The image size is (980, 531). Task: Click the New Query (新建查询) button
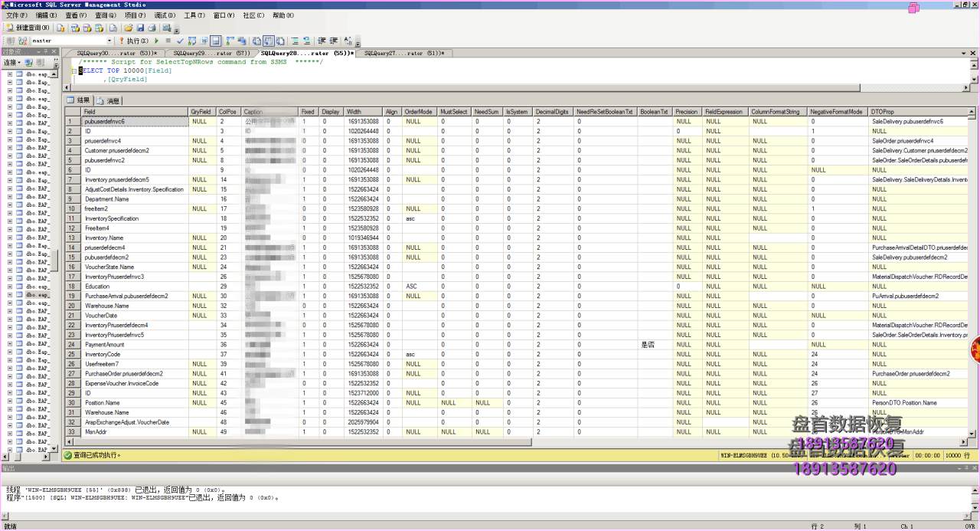coord(28,28)
